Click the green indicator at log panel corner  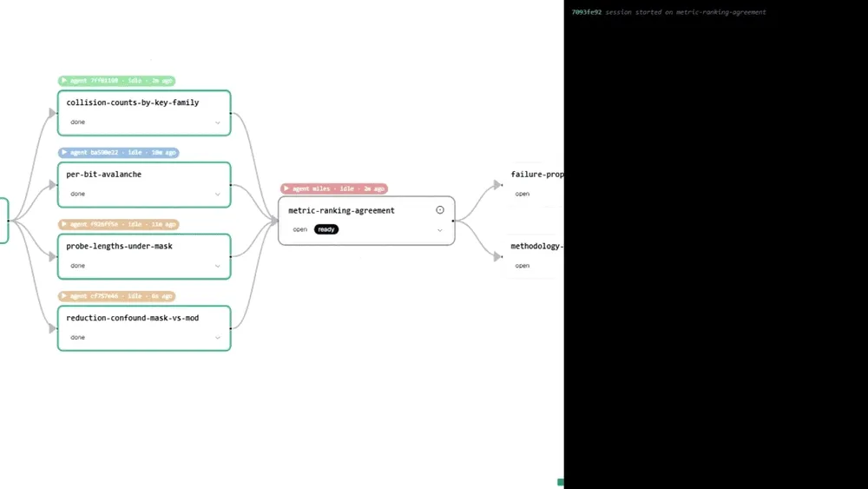560,482
